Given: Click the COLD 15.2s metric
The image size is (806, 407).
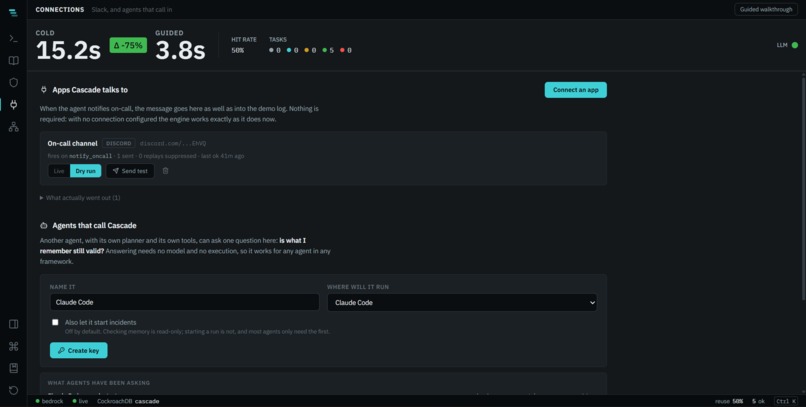Looking at the screenshot, I should click(x=68, y=46).
